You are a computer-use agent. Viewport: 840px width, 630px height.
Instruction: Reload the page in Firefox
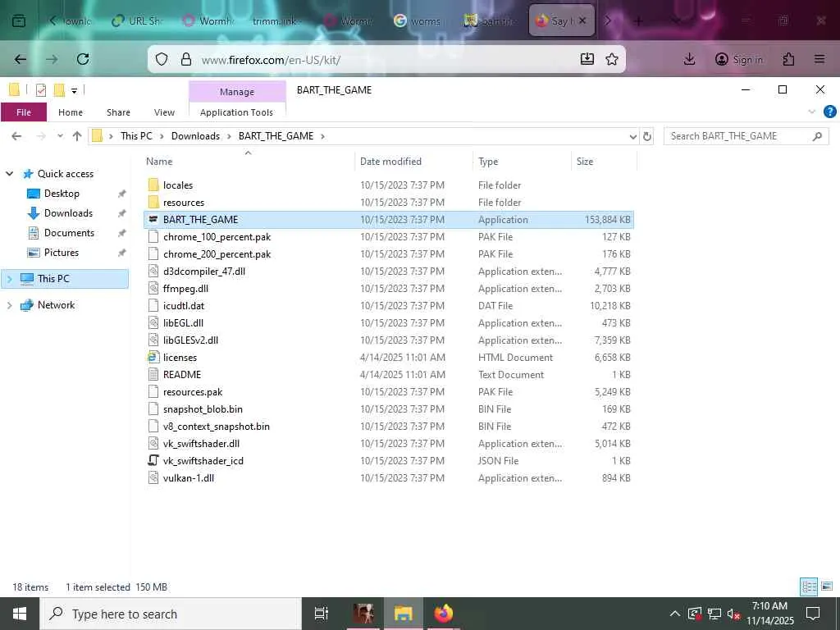[83, 59]
